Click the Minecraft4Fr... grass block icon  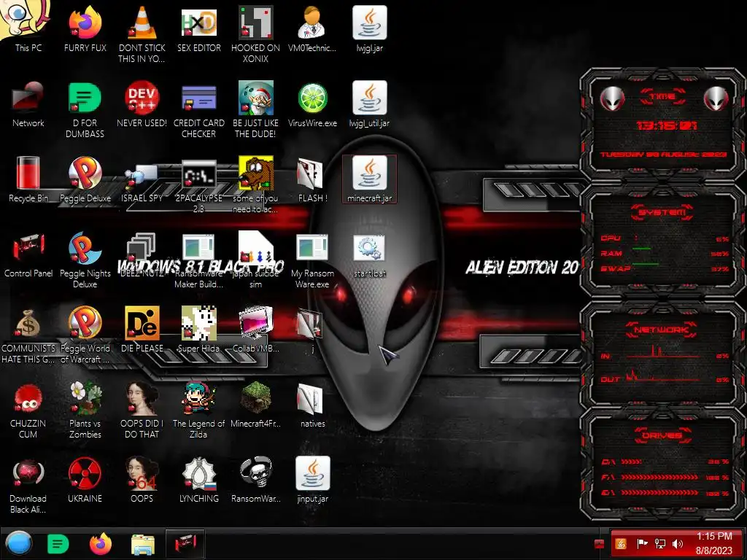tap(255, 405)
